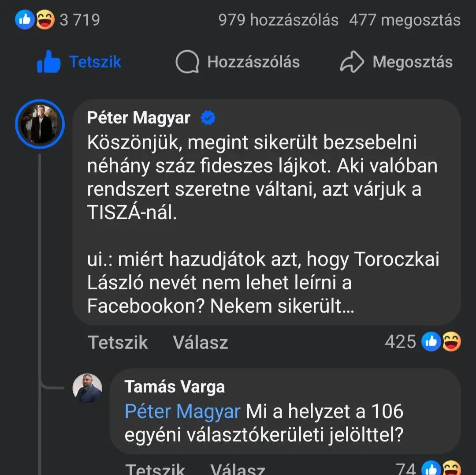Click the like reaction icon beside 425
This screenshot has width=476, height=475.
[x=431, y=342]
